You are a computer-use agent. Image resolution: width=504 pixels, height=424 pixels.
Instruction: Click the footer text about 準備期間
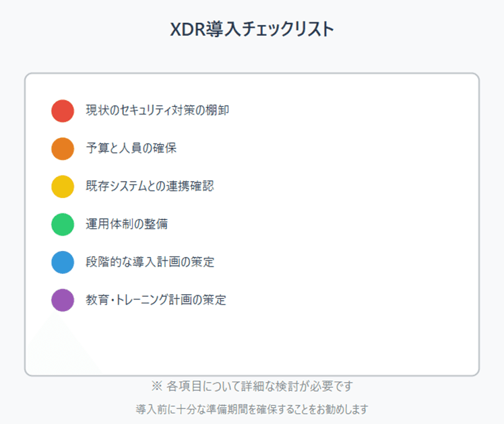tap(252, 409)
